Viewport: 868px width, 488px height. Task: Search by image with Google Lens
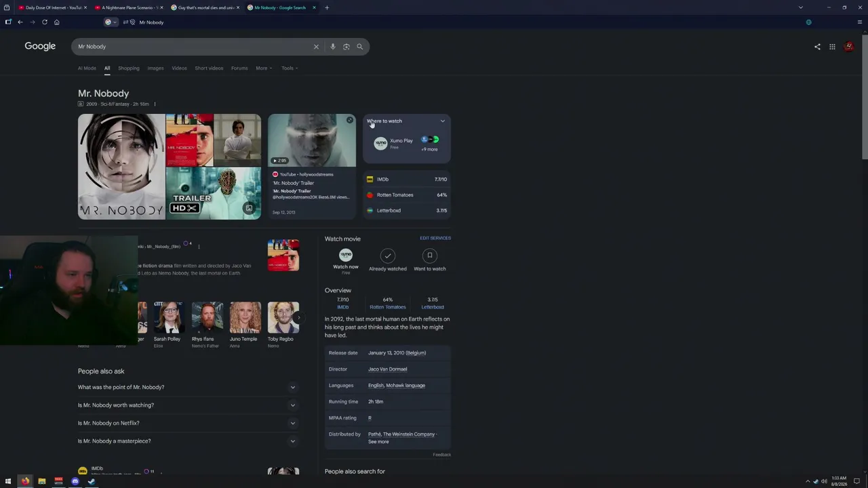pyautogui.click(x=347, y=47)
